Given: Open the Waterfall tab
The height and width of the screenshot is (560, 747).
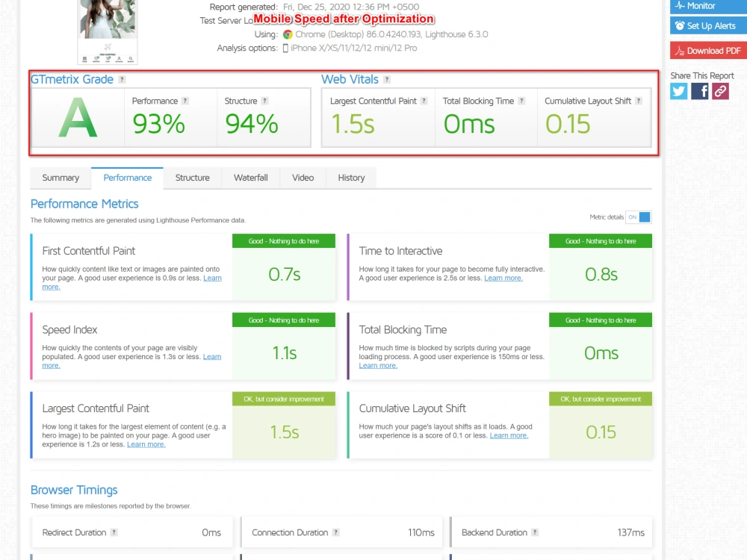Looking at the screenshot, I should pos(250,178).
